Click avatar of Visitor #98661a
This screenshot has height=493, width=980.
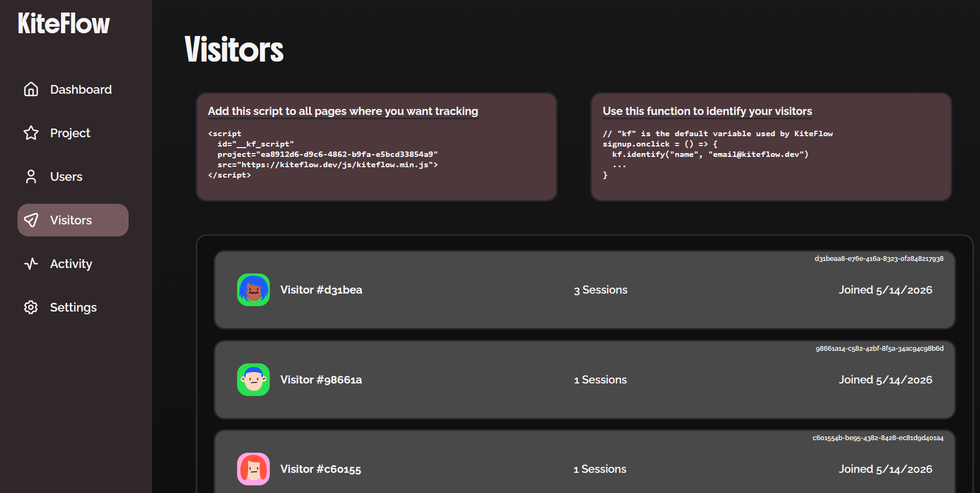point(253,380)
